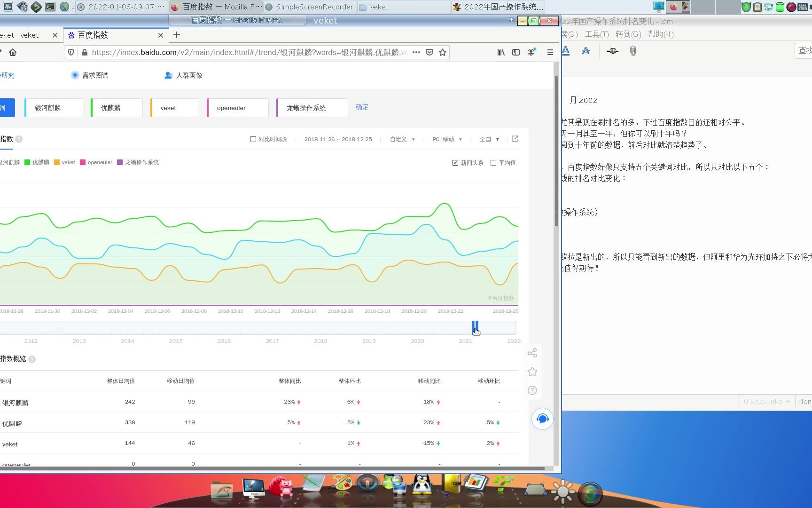Open date range 2018-11-26 ~ 2018-12-25 picker
The height and width of the screenshot is (508, 812).
(338, 139)
